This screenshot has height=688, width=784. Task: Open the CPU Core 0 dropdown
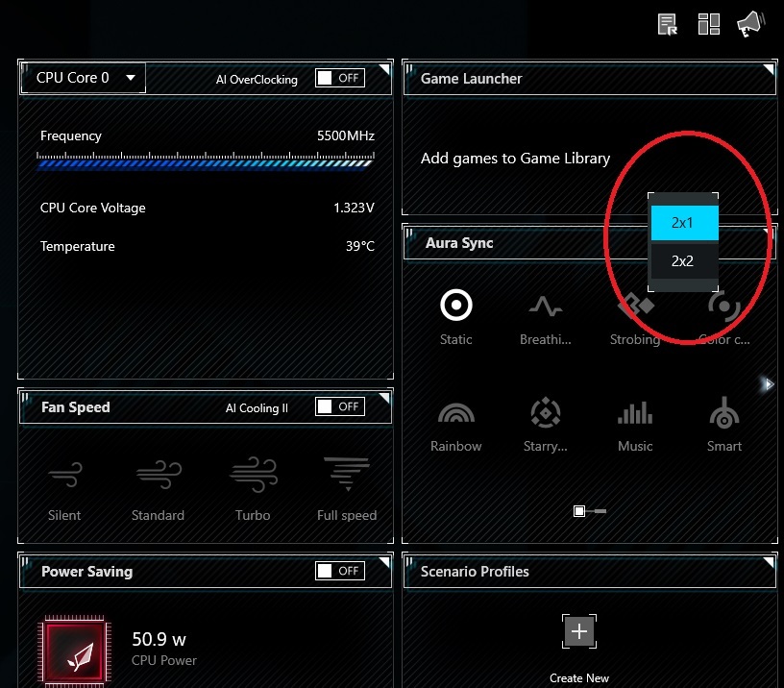point(83,78)
